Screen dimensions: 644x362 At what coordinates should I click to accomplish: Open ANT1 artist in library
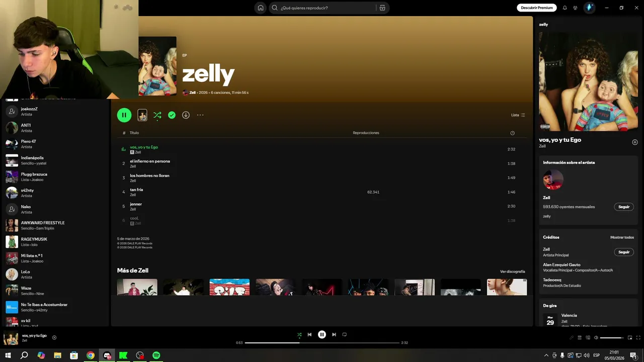pos(55,128)
